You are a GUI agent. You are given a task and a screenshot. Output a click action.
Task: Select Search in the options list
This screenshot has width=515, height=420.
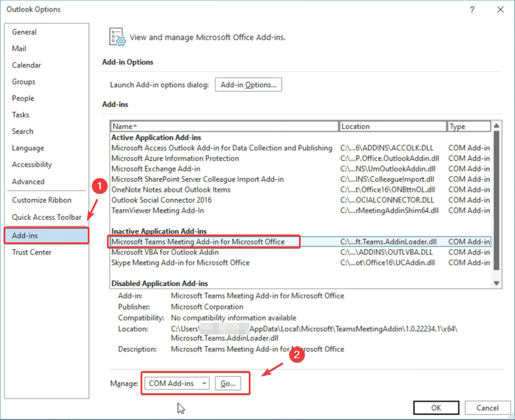[x=23, y=131]
